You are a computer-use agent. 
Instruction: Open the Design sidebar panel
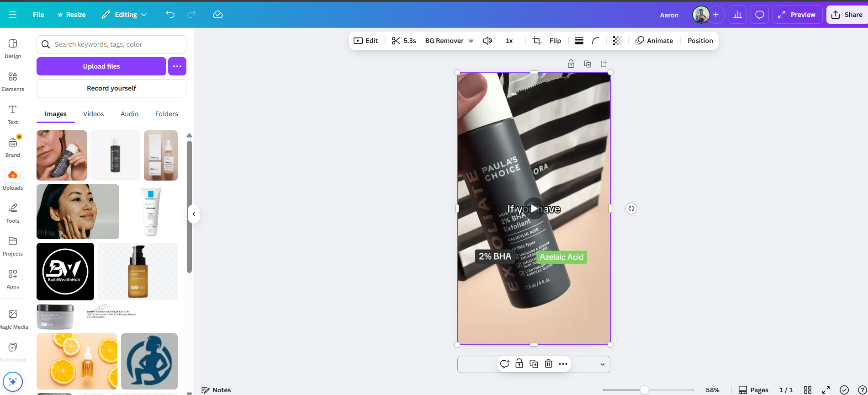[13, 49]
